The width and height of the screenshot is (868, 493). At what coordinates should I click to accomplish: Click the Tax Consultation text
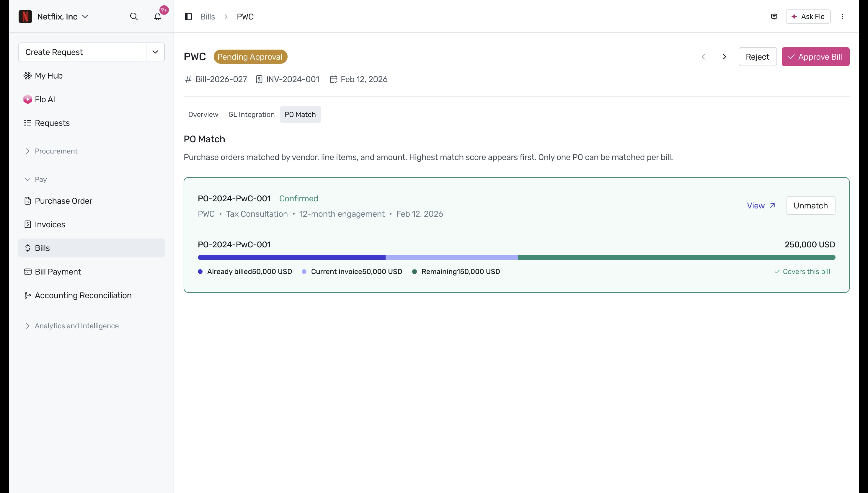[x=257, y=214]
